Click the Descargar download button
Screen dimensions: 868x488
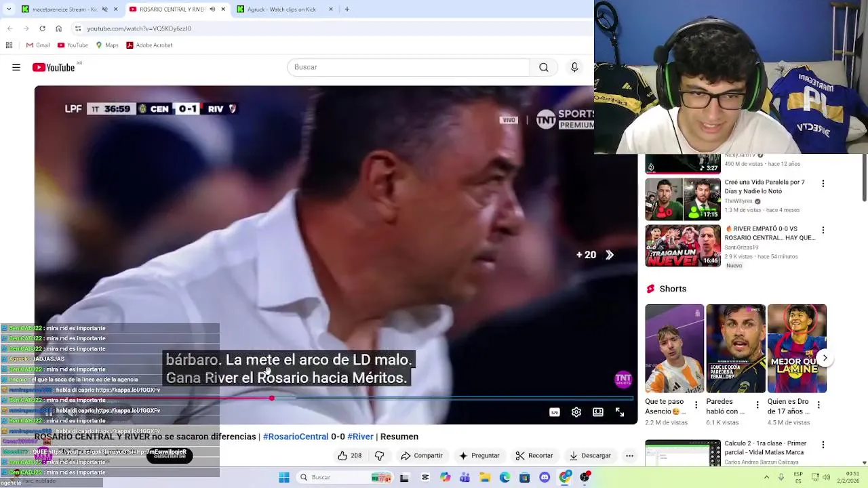coord(590,455)
